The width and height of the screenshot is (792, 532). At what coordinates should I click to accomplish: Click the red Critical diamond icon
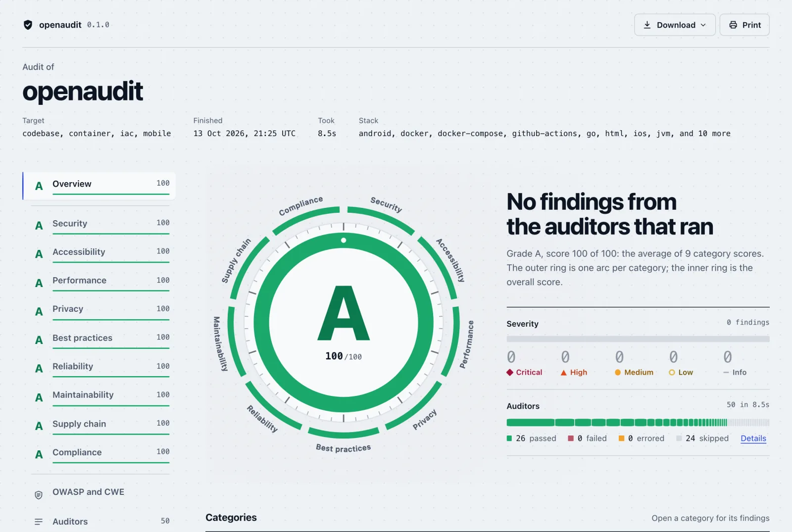(x=510, y=372)
